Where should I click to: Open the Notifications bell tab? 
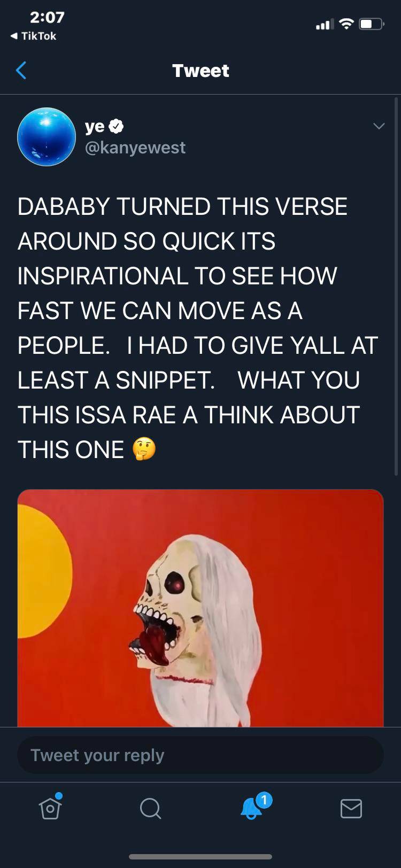tap(251, 809)
